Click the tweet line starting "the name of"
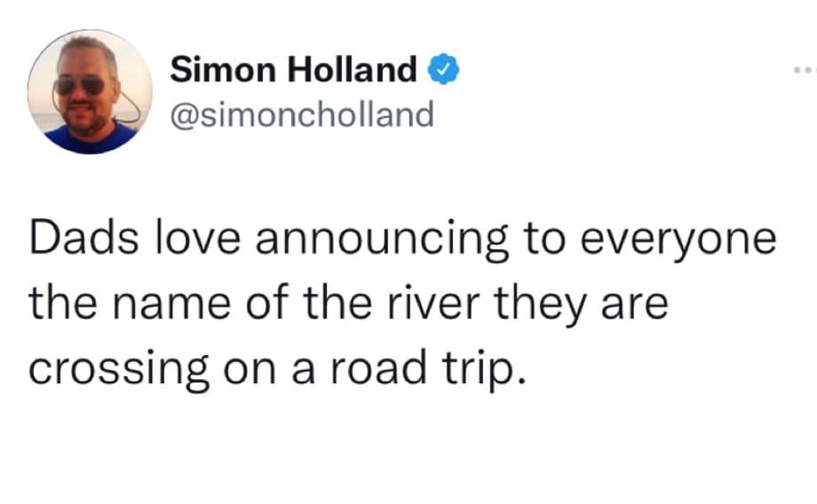The width and height of the screenshot is (817, 504). (347, 304)
